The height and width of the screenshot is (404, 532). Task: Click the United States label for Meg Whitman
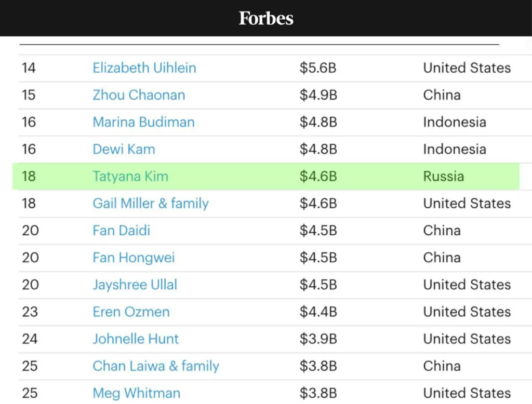click(467, 393)
